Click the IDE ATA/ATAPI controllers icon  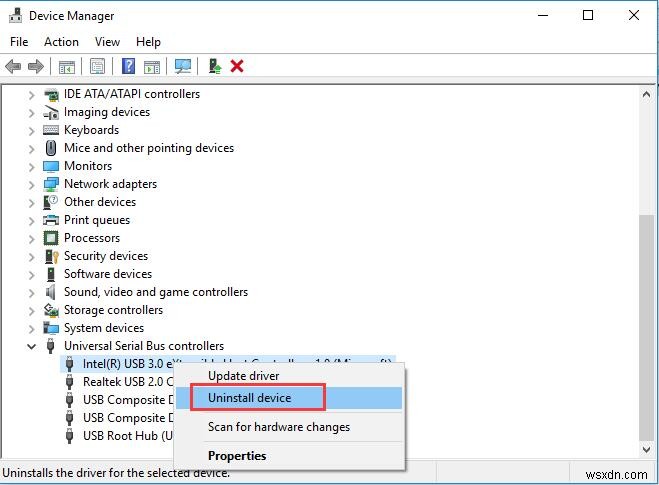pos(51,94)
